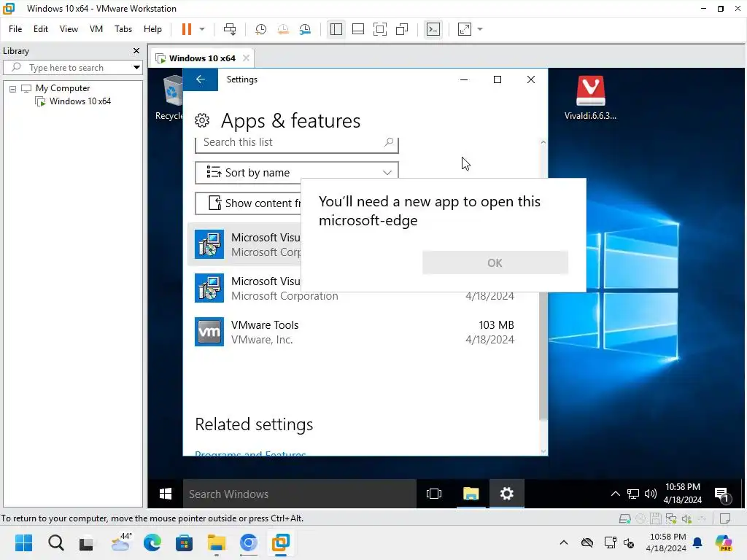Launch Microsoft Edge from host taskbar
The height and width of the screenshot is (560, 747).
click(152, 542)
